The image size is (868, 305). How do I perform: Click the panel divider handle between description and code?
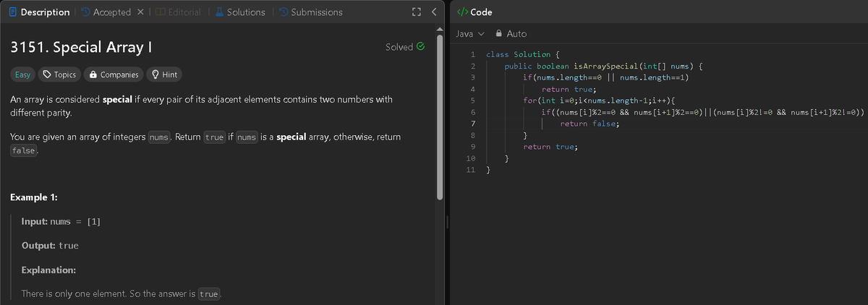point(447,223)
